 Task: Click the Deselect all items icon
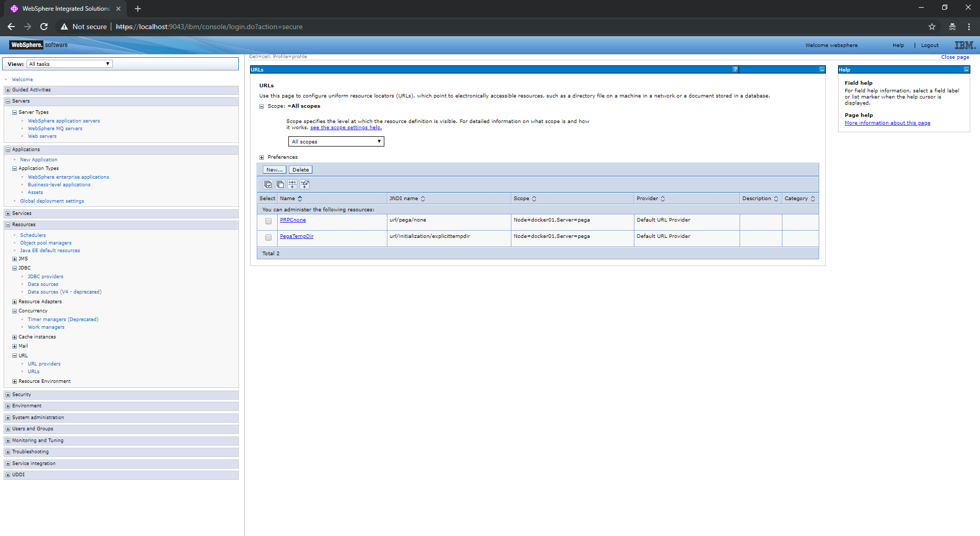click(280, 184)
